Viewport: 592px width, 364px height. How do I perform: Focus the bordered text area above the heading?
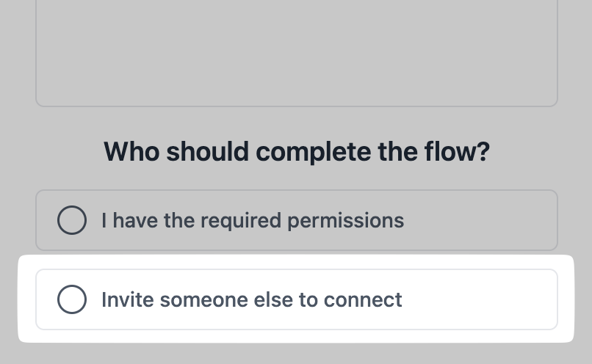tap(297, 51)
